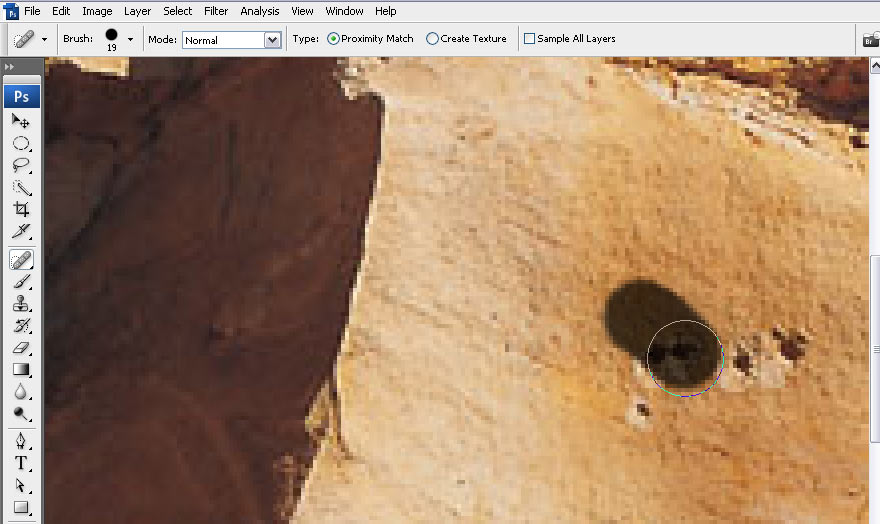880x524 pixels.
Task: Click the brush size 19 preview
Action: 112,39
